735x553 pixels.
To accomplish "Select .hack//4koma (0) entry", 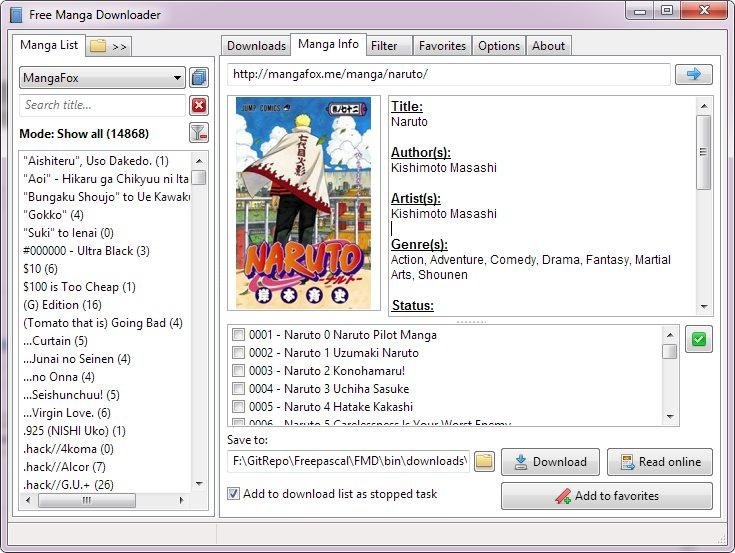I will (68, 449).
